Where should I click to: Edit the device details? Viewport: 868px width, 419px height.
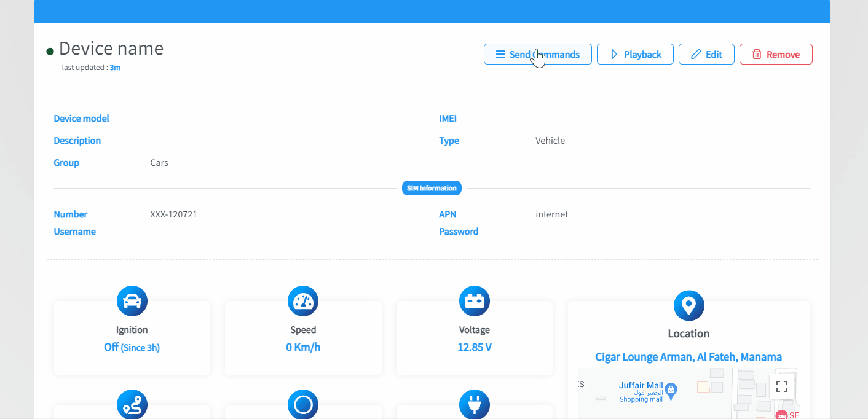pyautogui.click(x=706, y=54)
